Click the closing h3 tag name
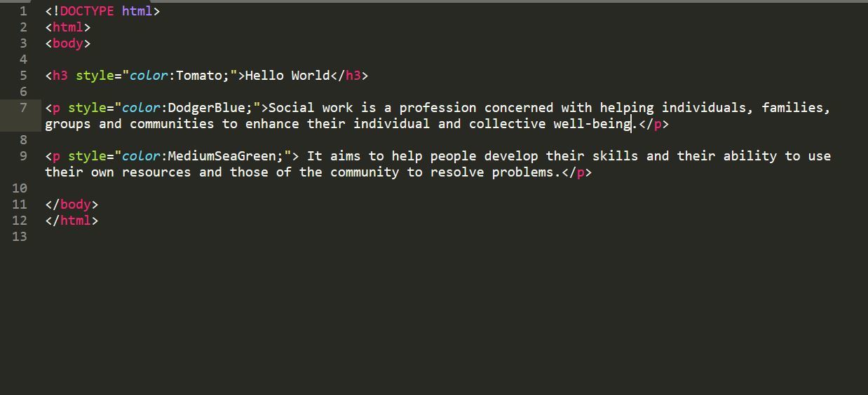The image size is (868, 395). (x=353, y=76)
